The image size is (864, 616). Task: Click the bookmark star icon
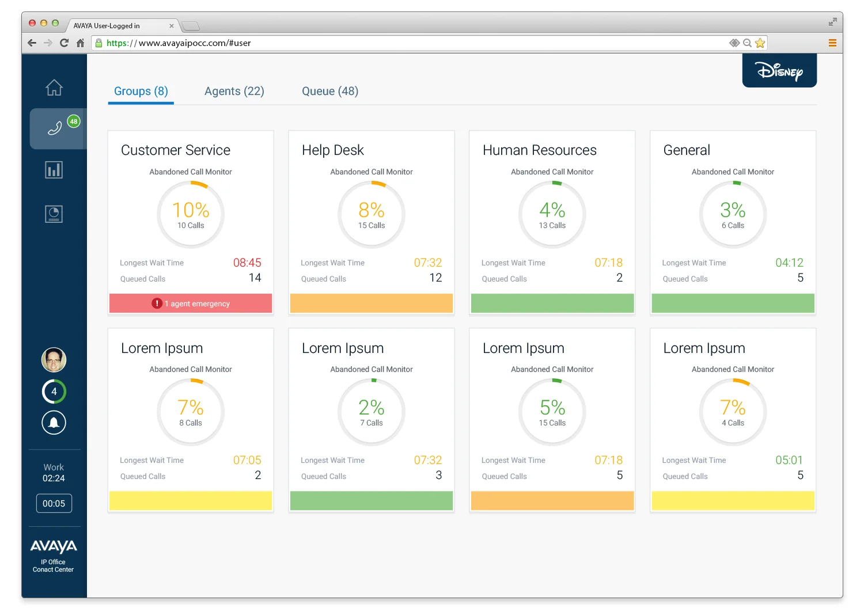point(760,43)
